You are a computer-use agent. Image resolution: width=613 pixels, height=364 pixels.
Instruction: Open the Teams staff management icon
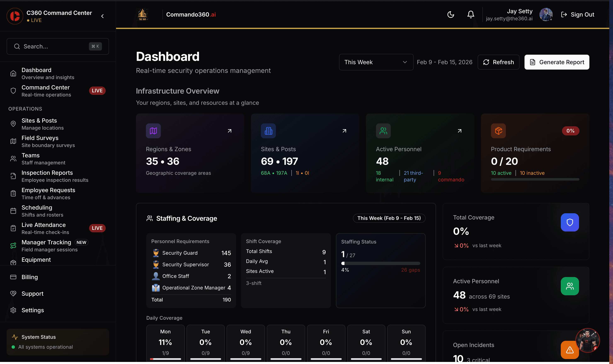pos(13,158)
